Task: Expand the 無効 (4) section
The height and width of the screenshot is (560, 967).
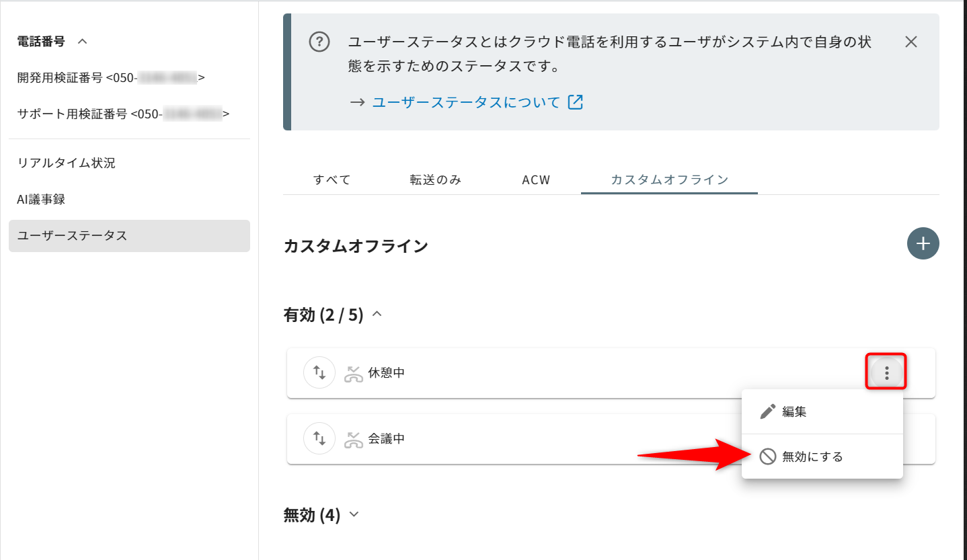Action: pos(354,515)
